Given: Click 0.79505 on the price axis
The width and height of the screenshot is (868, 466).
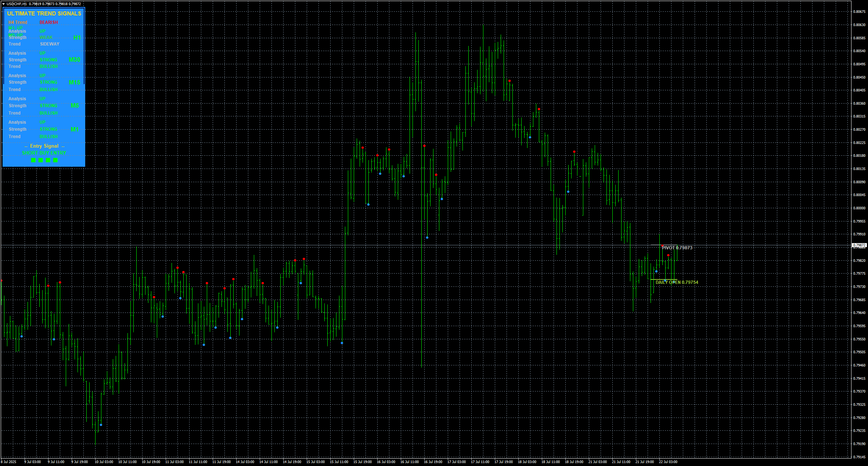Looking at the screenshot, I should click(860, 352).
